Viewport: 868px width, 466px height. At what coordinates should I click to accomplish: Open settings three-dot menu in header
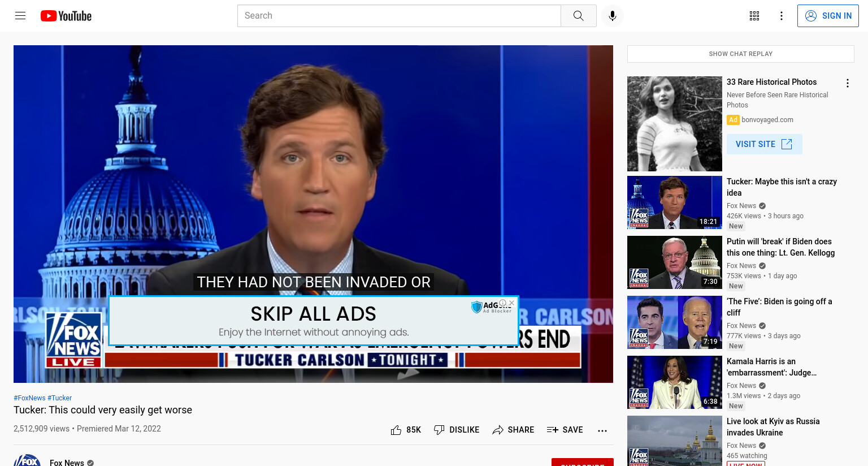coord(782,16)
